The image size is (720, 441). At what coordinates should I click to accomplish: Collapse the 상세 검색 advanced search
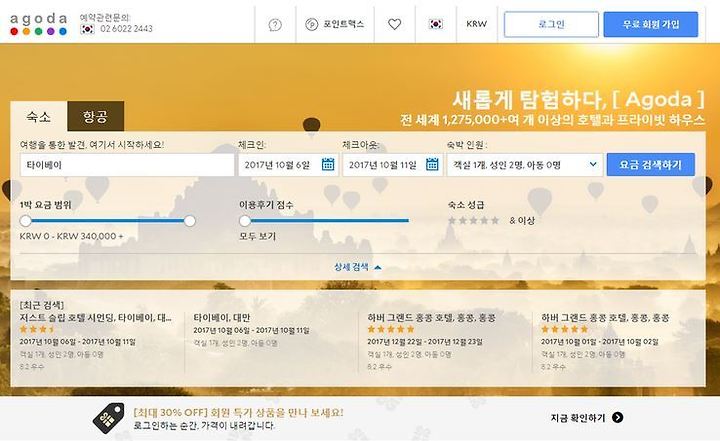click(358, 267)
